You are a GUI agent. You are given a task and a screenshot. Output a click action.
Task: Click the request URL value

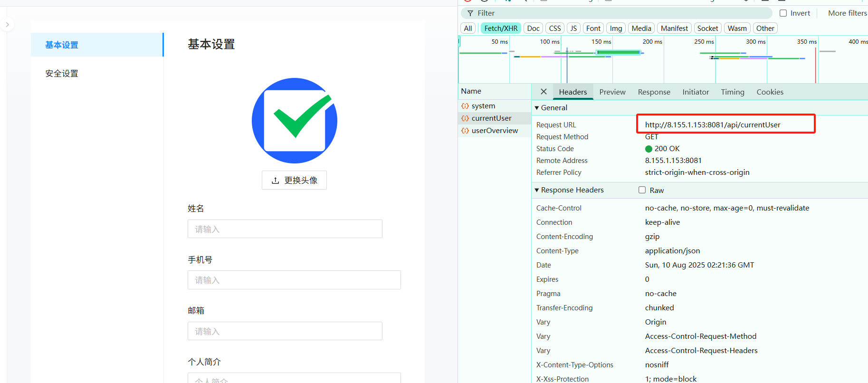(x=713, y=125)
